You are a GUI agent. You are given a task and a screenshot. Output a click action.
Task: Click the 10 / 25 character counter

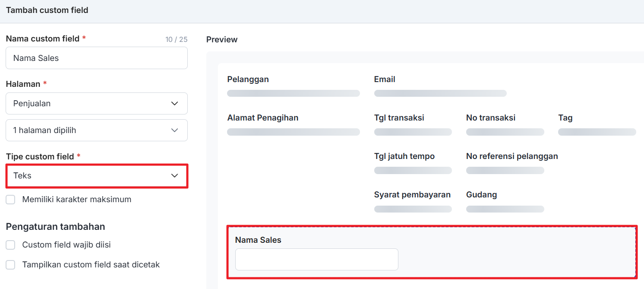pyautogui.click(x=176, y=40)
